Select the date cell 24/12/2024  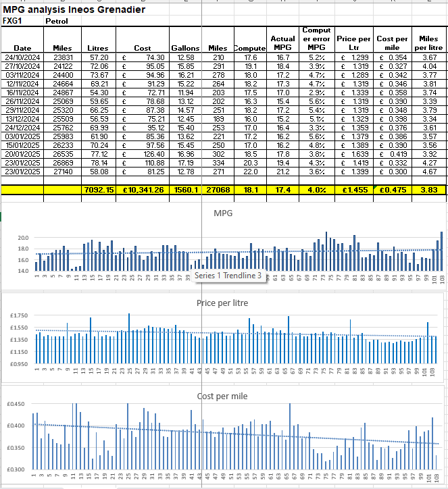pyautogui.click(x=22, y=128)
